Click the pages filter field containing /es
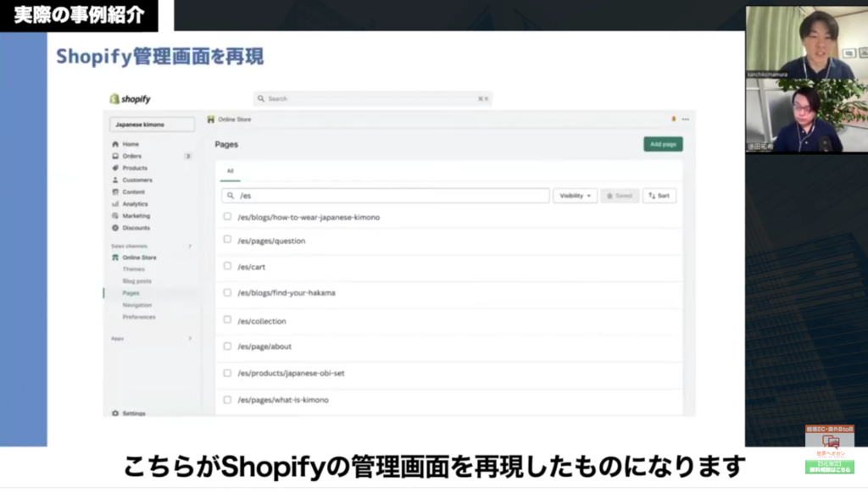Image resolution: width=868 pixels, height=493 pixels. pos(386,196)
